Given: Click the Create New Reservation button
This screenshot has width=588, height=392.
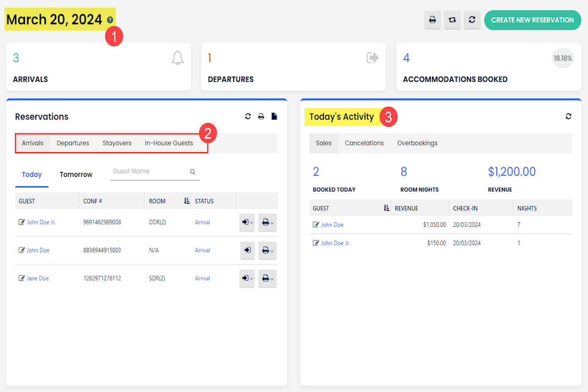Looking at the screenshot, I should [x=532, y=20].
